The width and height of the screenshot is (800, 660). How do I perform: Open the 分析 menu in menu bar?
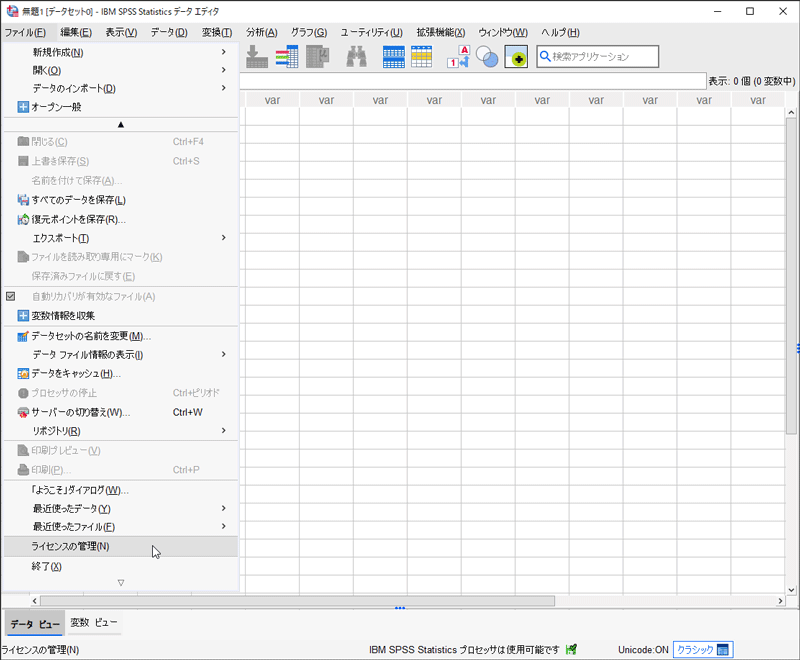[x=261, y=32]
